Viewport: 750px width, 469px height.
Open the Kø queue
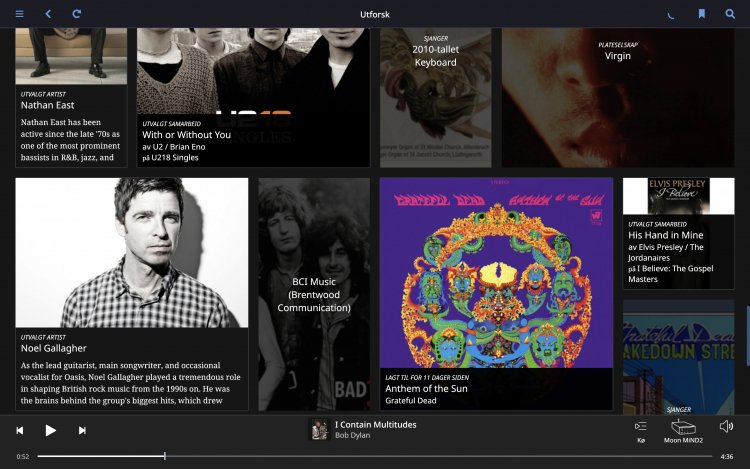pyautogui.click(x=641, y=430)
